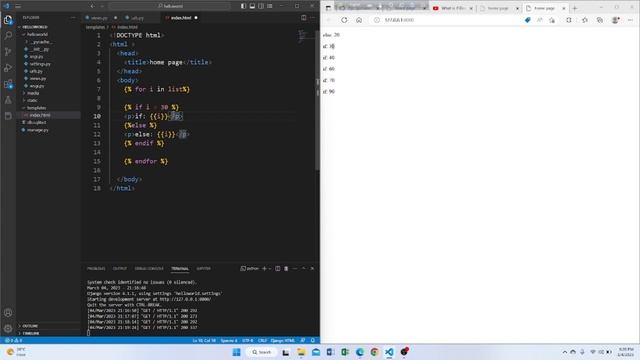Kill the terminal with trash icon

286,269
